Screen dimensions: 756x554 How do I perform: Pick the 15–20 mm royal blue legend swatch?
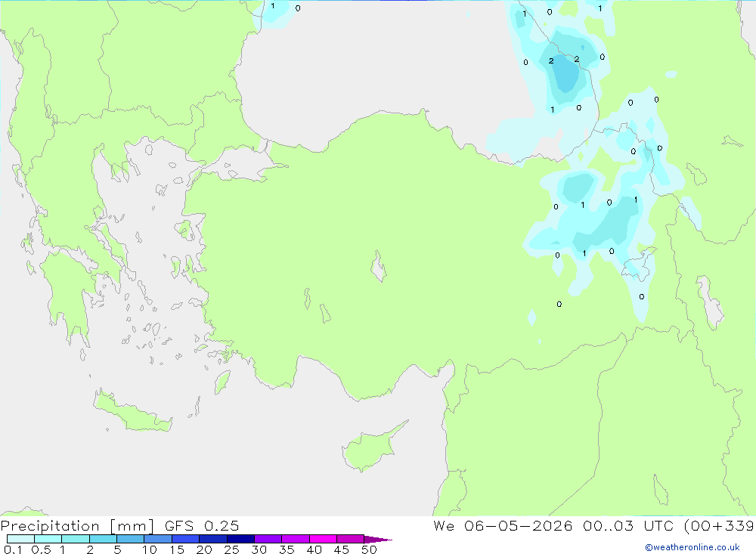[186, 539]
